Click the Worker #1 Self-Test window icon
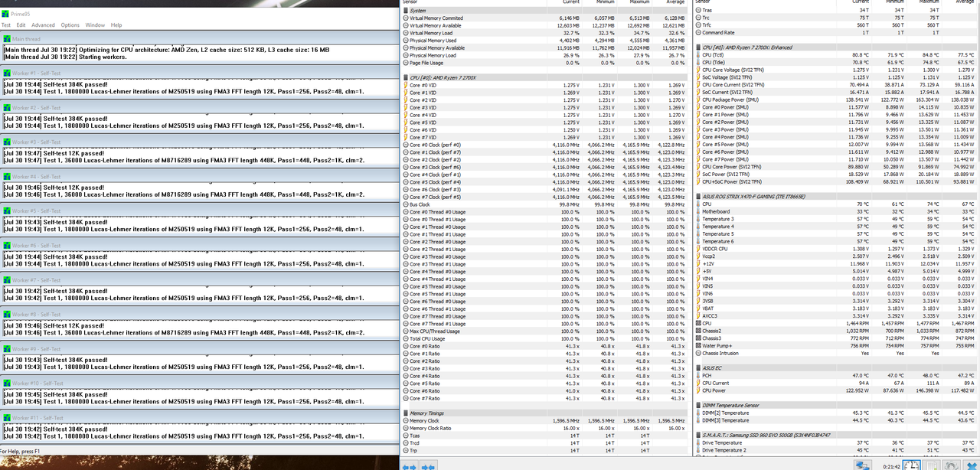Screen dimensions: 980x470 (7, 73)
